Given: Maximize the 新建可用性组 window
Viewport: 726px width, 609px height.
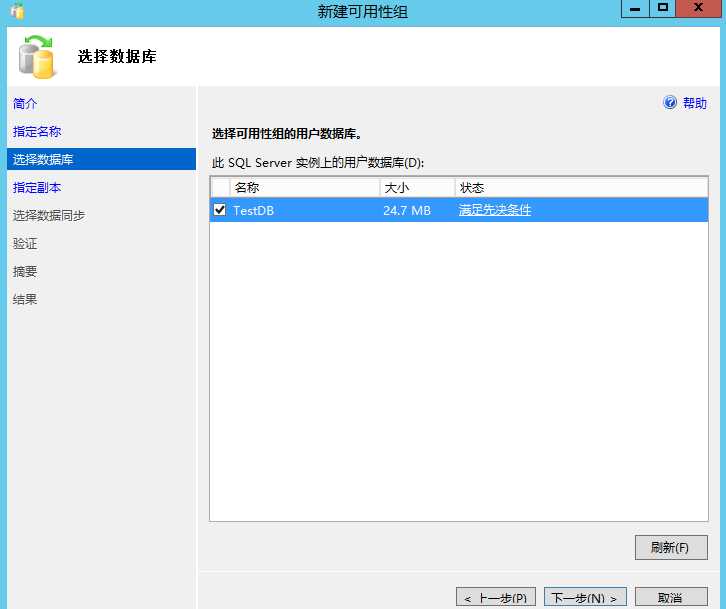Looking at the screenshot, I should pos(663,8).
